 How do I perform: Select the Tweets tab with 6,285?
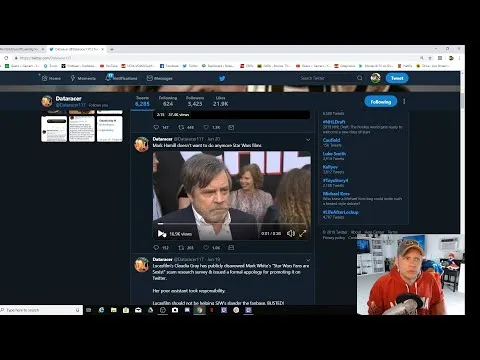(142, 101)
